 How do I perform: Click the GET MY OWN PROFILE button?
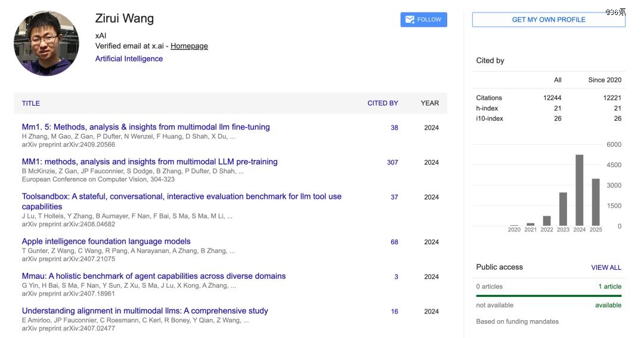pos(549,20)
